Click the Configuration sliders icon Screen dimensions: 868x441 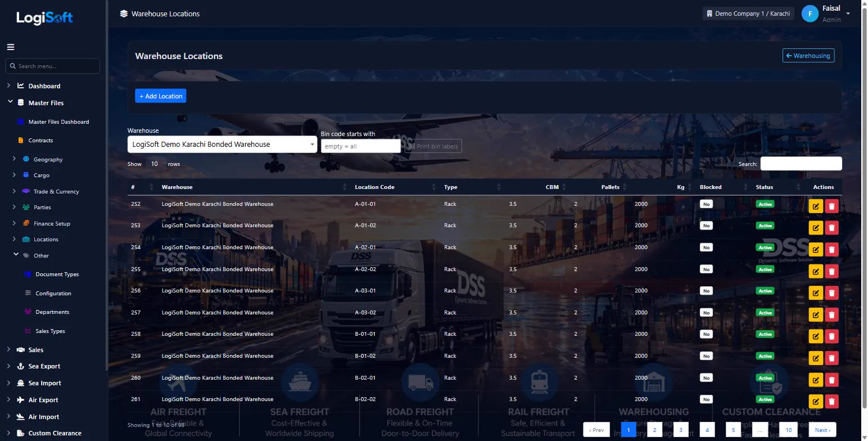[28, 293]
